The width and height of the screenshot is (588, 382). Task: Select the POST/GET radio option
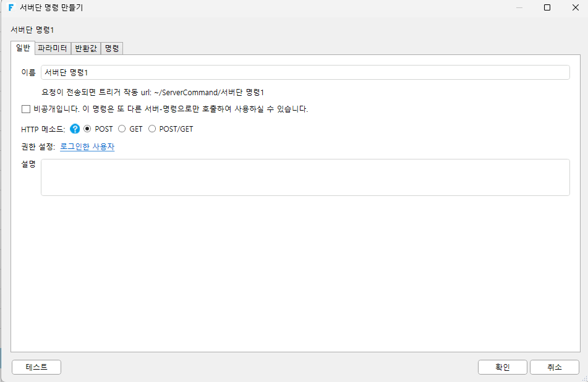152,129
